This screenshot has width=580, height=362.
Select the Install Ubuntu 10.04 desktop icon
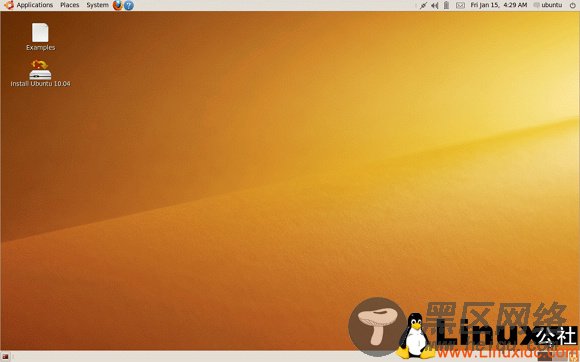40,73
